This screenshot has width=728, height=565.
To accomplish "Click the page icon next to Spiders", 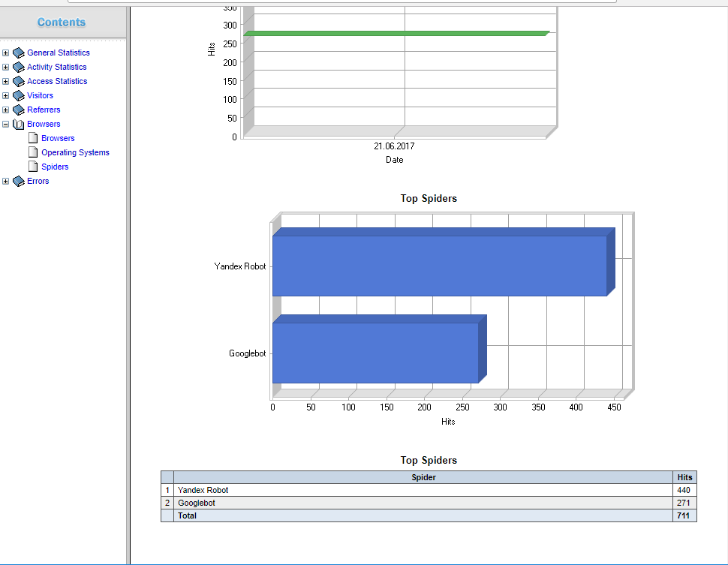I will click(33, 167).
